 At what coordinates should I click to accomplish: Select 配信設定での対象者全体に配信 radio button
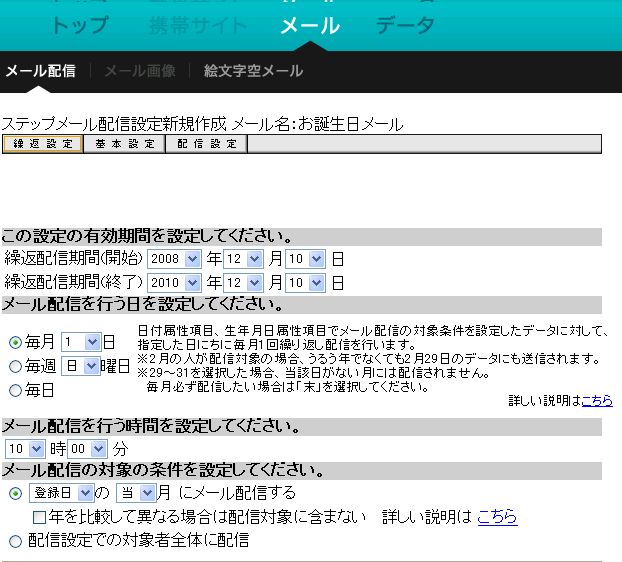click(15, 541)
